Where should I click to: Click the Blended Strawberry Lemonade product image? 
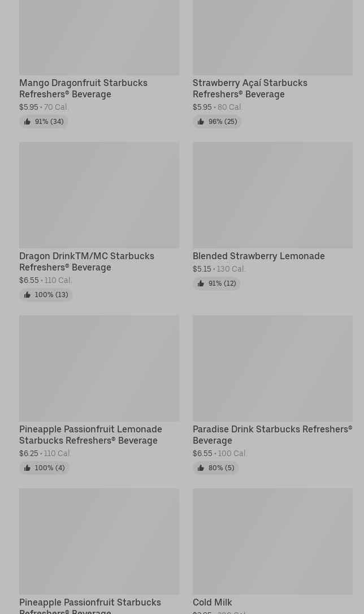pos(272,195)
